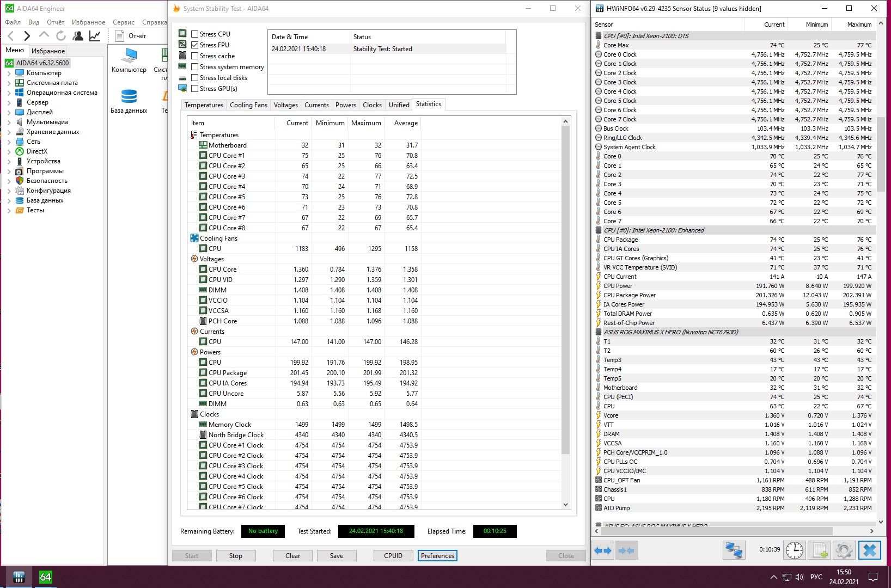The width and height of the screenshot is (891, 588).
Task: Open the Отчёт report toolbar button
Action: tap(131, 36)
